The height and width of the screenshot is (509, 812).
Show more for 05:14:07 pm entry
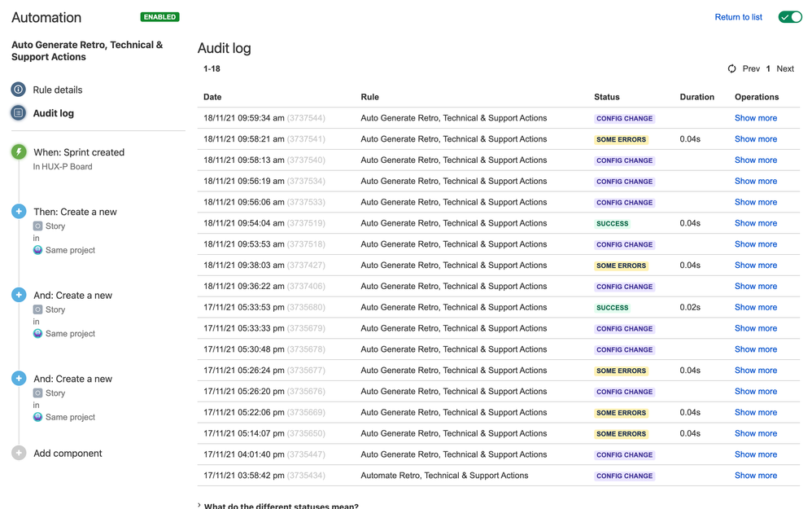756,433
